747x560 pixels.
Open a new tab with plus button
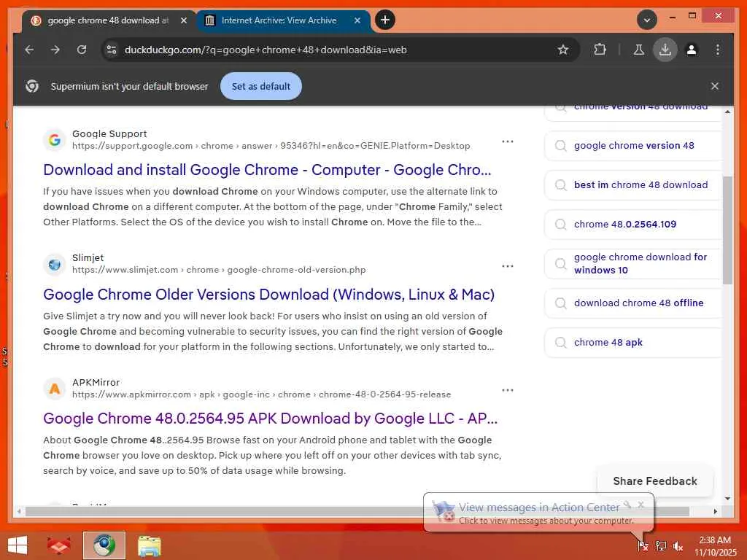tap(385, 20)
